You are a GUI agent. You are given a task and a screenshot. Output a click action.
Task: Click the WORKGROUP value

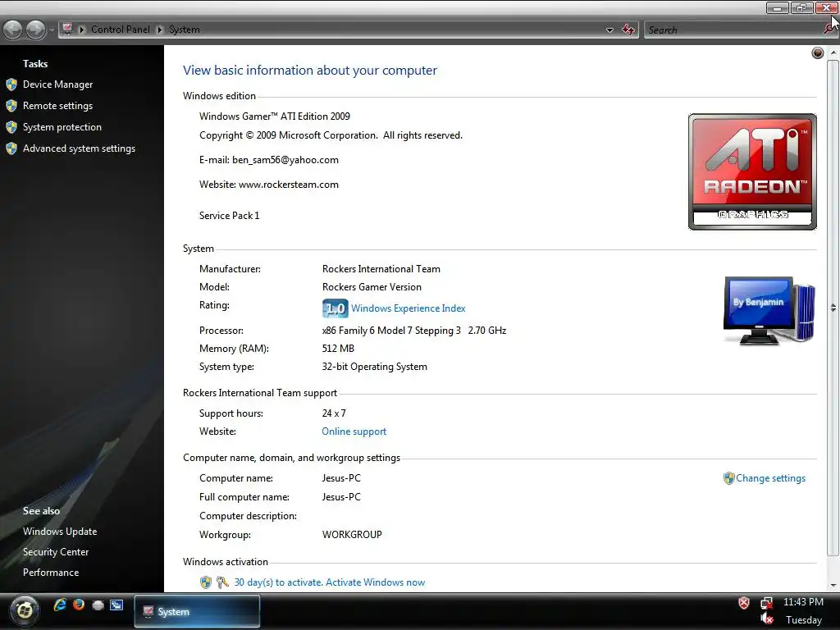point(352,535)
